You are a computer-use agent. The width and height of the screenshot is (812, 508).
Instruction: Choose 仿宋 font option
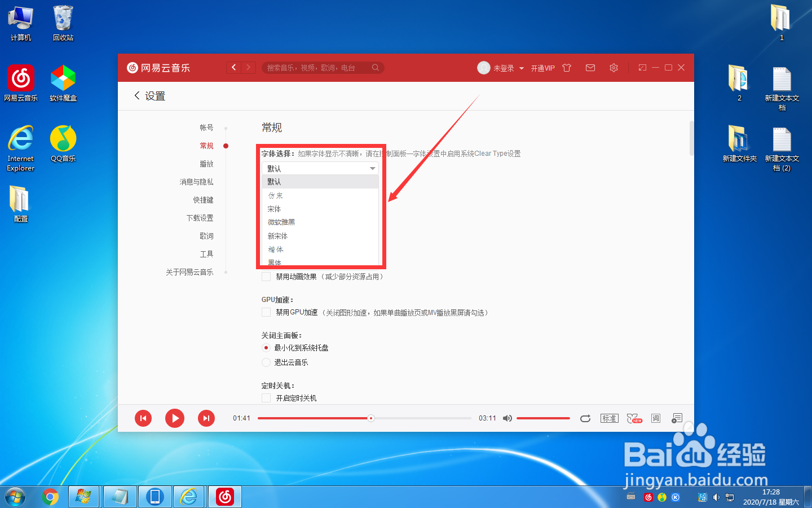click(x=320, y=195)
